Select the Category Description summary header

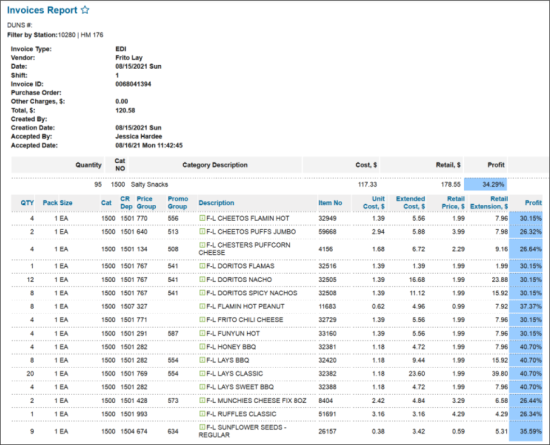[215, 165]
